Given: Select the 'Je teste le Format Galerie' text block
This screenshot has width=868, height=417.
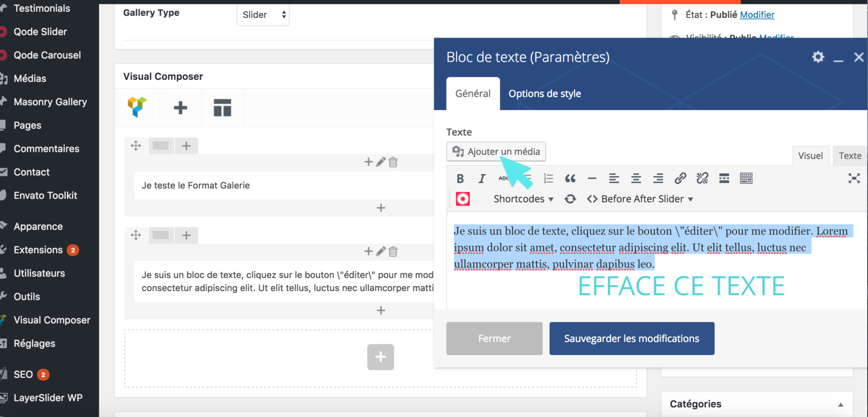Looking at the screenshot, I should point(284,185).
